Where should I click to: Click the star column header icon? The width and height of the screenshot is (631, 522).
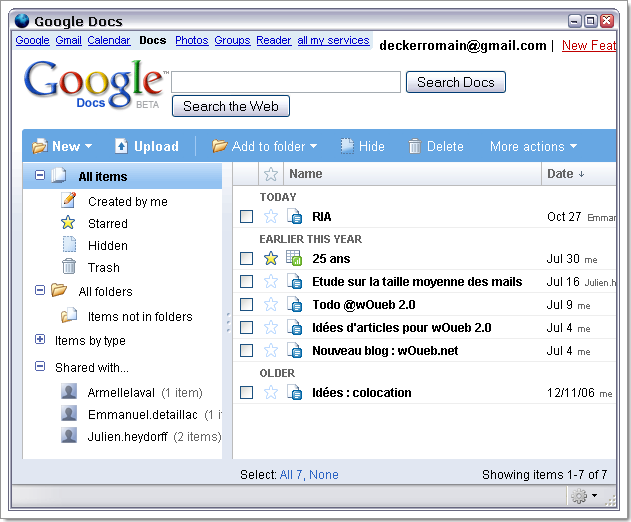point(271,174)
